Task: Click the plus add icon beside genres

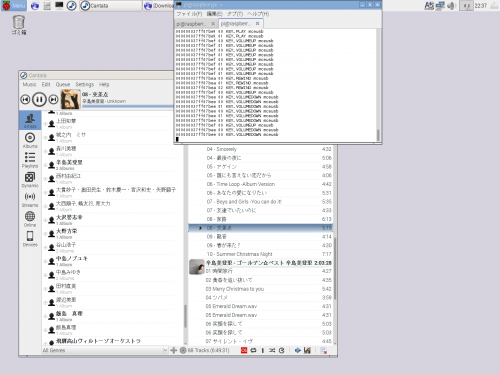Action: point(173,350)
